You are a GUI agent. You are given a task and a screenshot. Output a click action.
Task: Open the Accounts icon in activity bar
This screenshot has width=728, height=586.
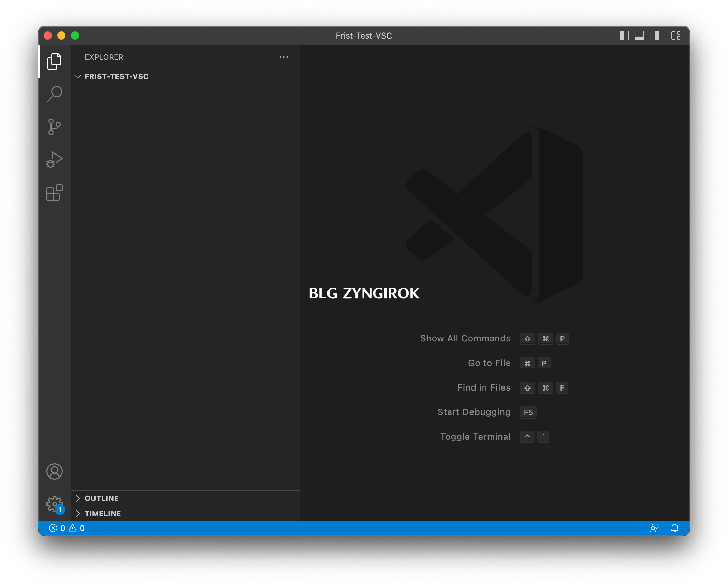[x=55, y=472]
